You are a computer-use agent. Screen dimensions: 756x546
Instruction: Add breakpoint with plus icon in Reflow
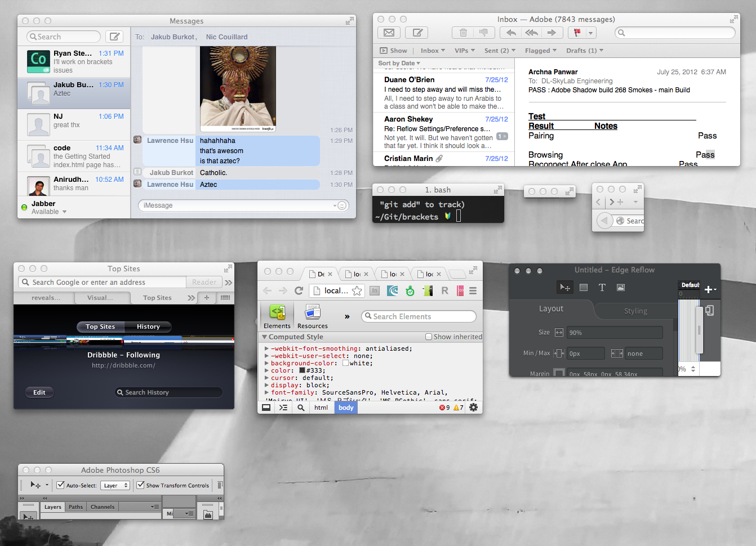[x=709, y=289]
